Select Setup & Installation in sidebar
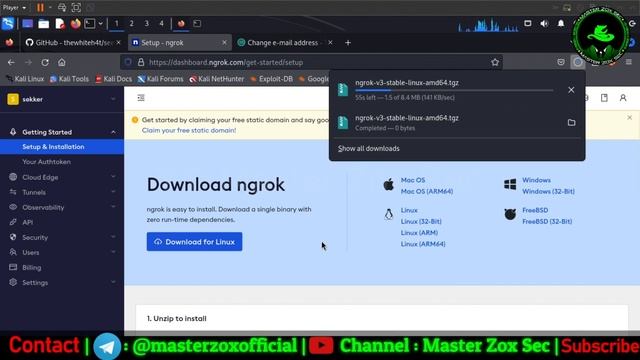 point(62,147)
